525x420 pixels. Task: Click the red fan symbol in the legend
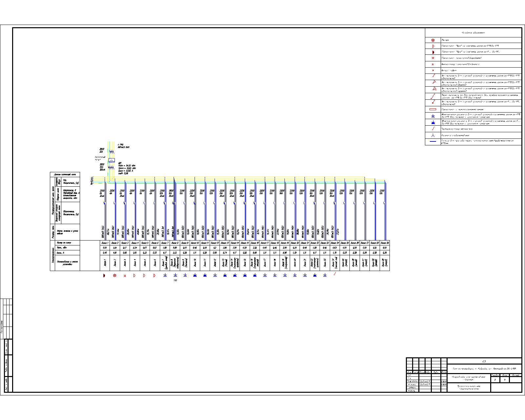point(433,40)
